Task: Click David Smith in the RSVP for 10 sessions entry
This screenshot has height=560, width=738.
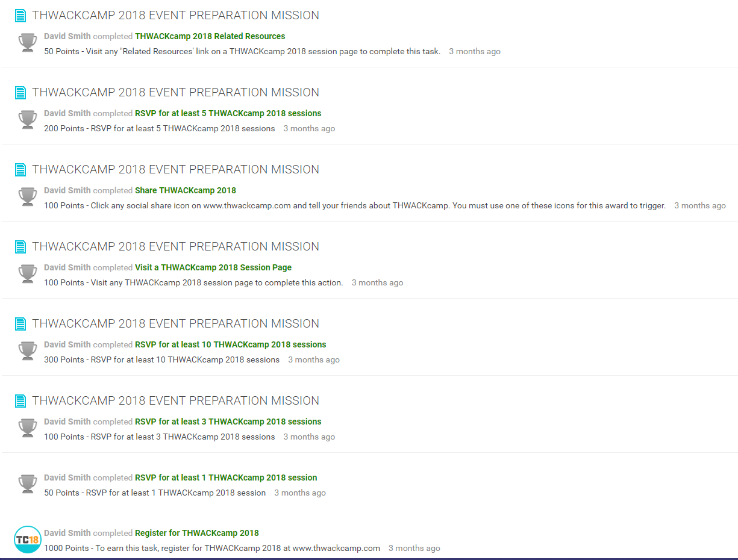Action: tap(67, 344)
